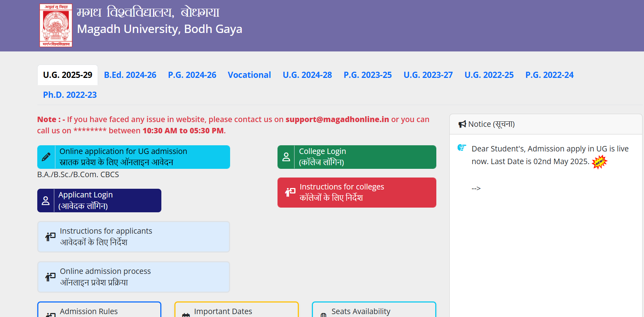Open the Seats Availability card

point(374,310)
